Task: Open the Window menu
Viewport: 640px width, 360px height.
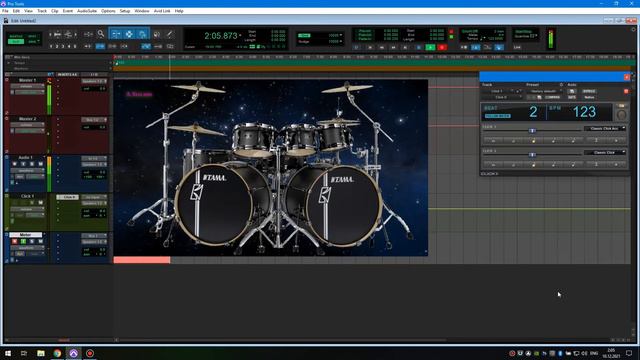Action: click(x=142, y=11)
